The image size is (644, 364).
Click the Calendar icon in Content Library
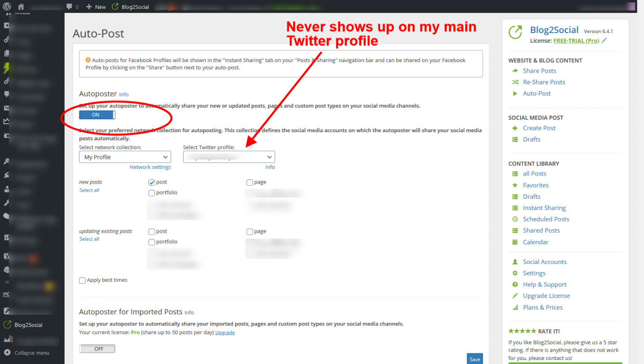tap(514, 242)
